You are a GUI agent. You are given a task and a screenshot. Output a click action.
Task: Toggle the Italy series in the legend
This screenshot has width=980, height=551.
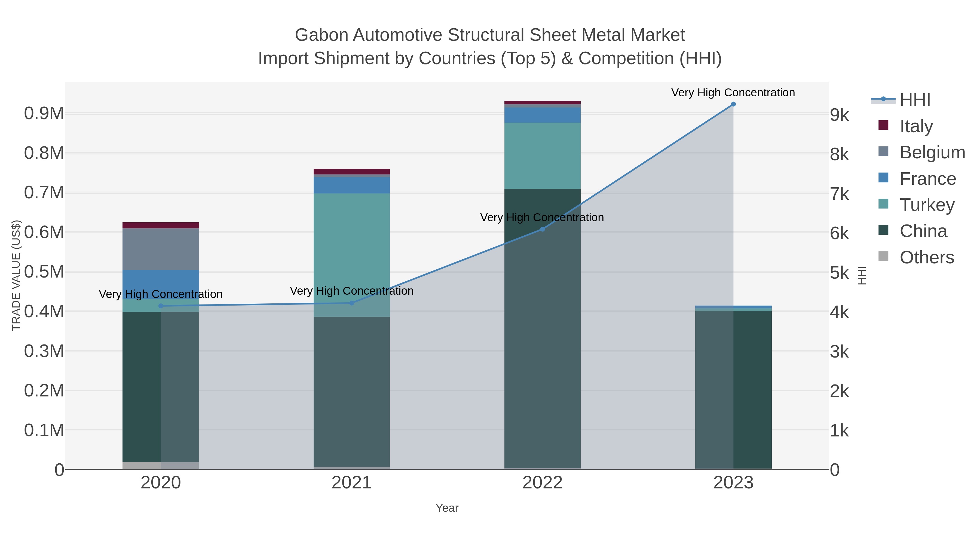click(905, 126)
